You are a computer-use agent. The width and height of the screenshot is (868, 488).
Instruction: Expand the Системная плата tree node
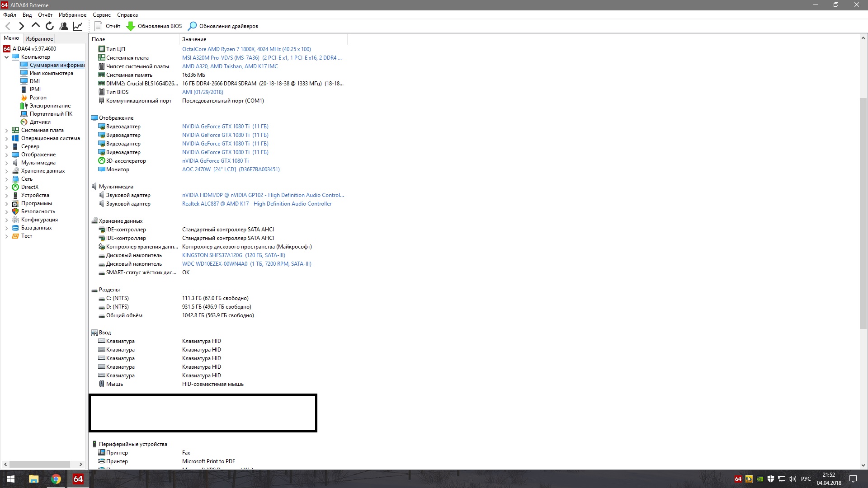[6, 130]
